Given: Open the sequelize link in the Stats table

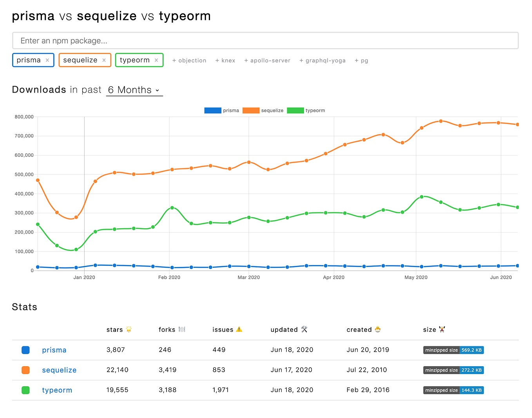Looking at the screenshot, I should click(x=59, y=370).
